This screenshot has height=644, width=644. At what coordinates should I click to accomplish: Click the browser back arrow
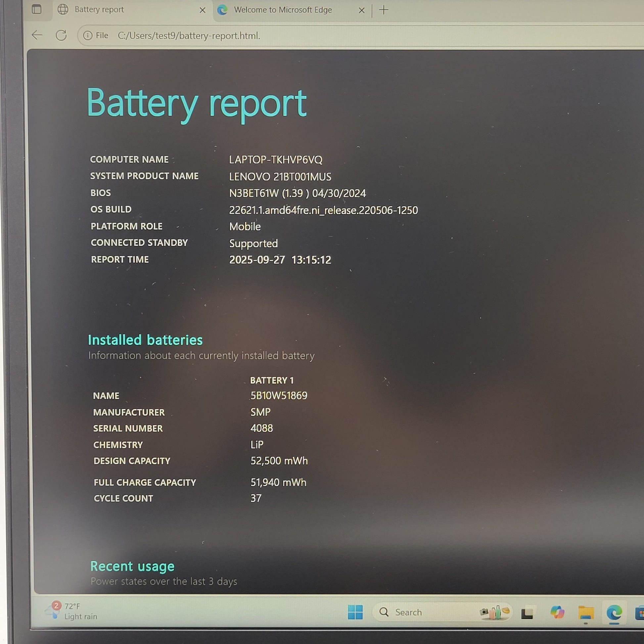(x=37, y=35)
